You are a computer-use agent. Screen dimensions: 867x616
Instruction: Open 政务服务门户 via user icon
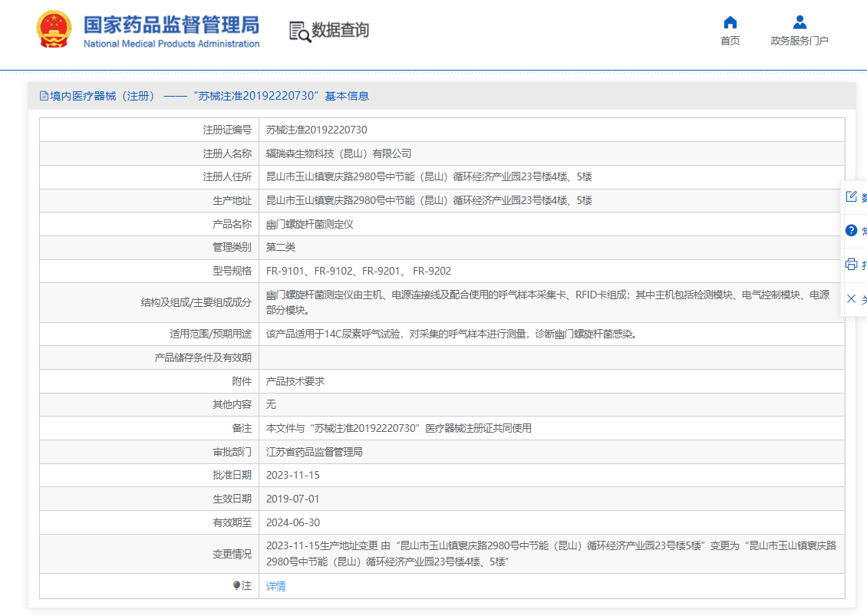799,22
